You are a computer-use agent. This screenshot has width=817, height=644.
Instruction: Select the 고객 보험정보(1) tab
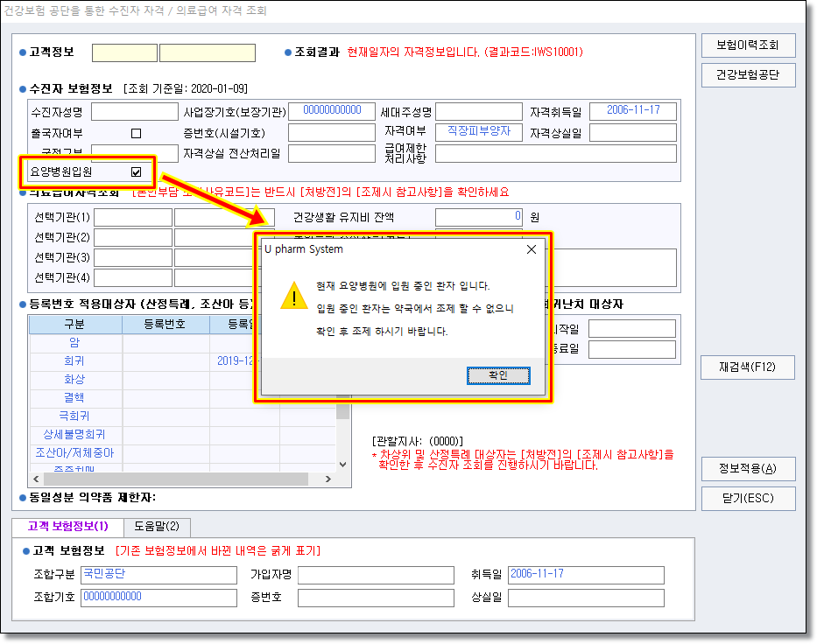[x=67, y=527]
